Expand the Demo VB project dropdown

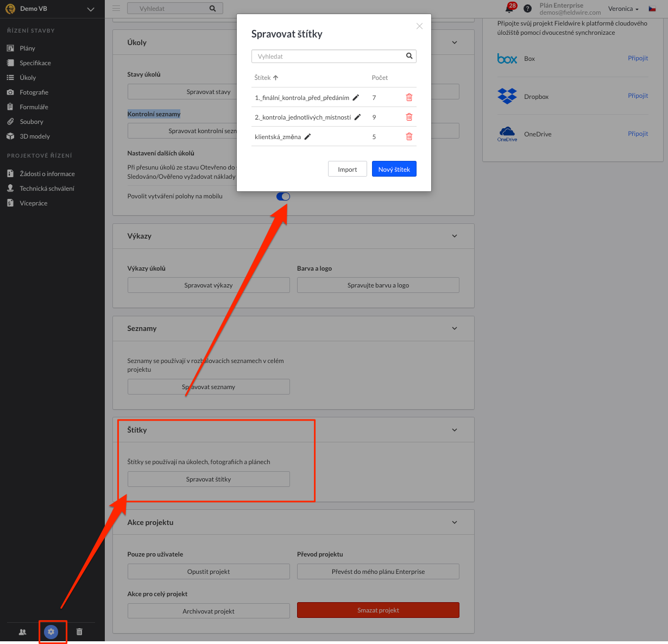[91, 9]
